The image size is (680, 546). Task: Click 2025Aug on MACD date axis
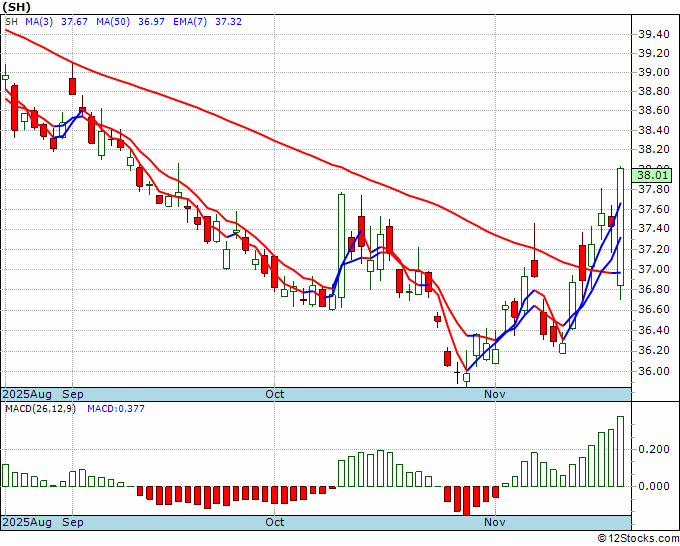point(27,522)
